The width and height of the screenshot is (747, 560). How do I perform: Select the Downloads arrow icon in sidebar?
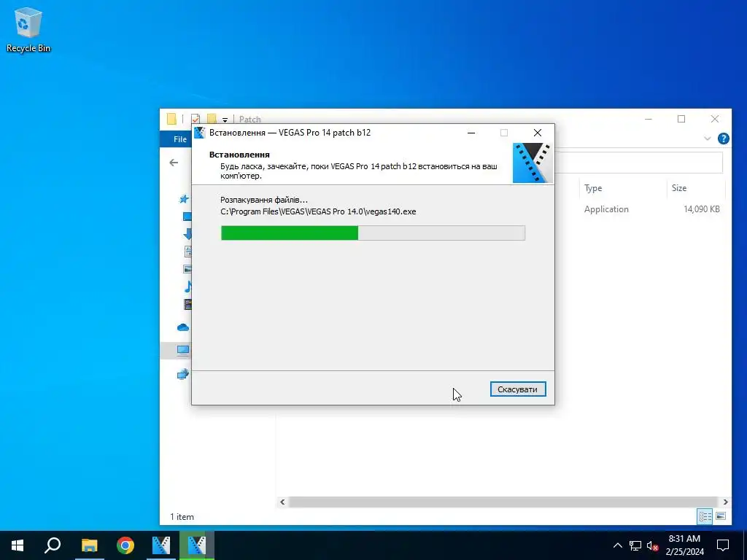(x=187, y=234)
